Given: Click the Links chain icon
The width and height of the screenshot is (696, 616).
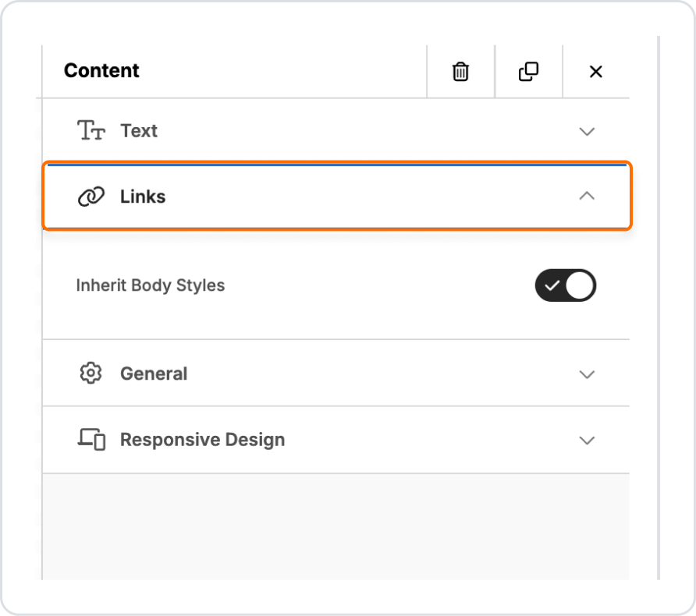Looking at the screenshot, I should (91, 197).
